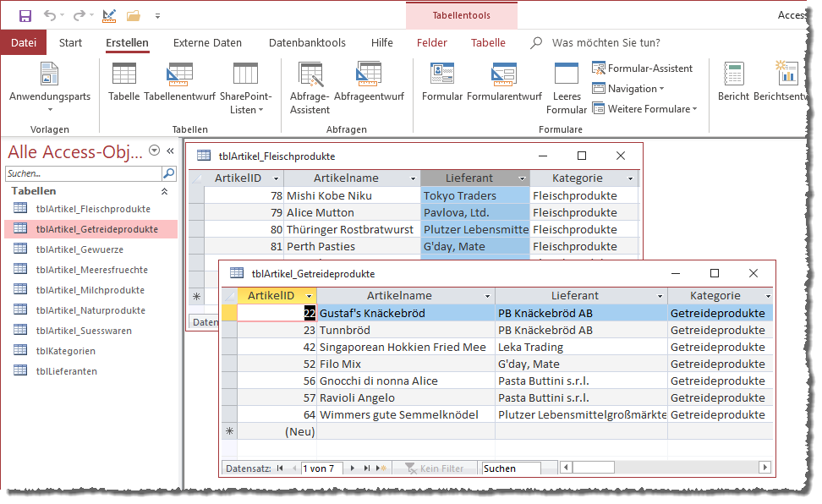Click the horizontal scrollbar right arrow in Getreideprodukte
822x504 pixels.
[x=764, y=468]
